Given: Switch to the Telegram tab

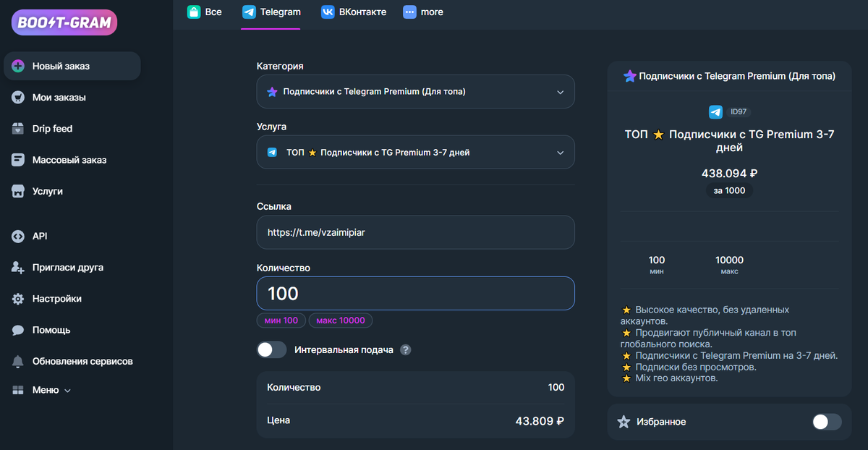Looking at the screenshot, I should coord(271,12).
